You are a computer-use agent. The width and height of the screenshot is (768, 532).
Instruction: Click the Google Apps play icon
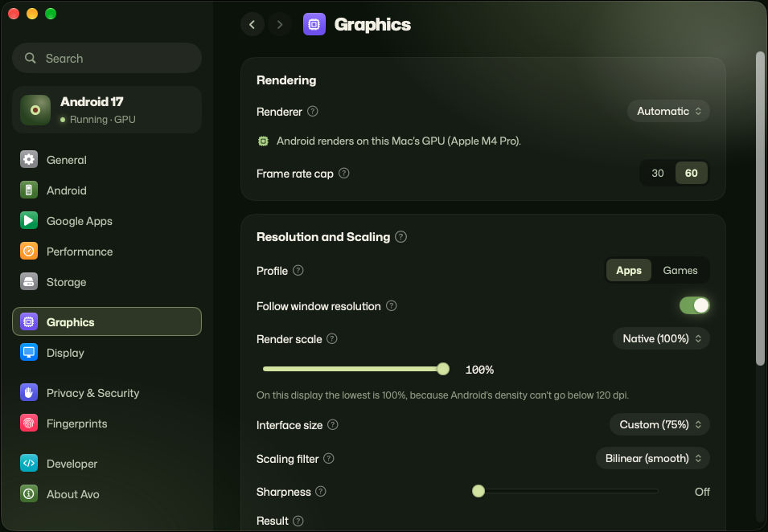29,221
